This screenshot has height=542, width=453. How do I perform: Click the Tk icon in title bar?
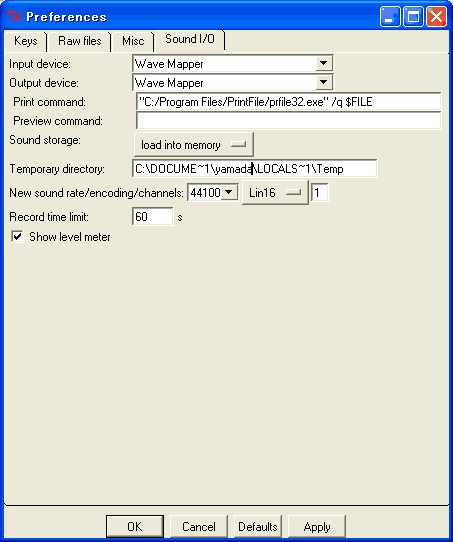tap(14, 16)
